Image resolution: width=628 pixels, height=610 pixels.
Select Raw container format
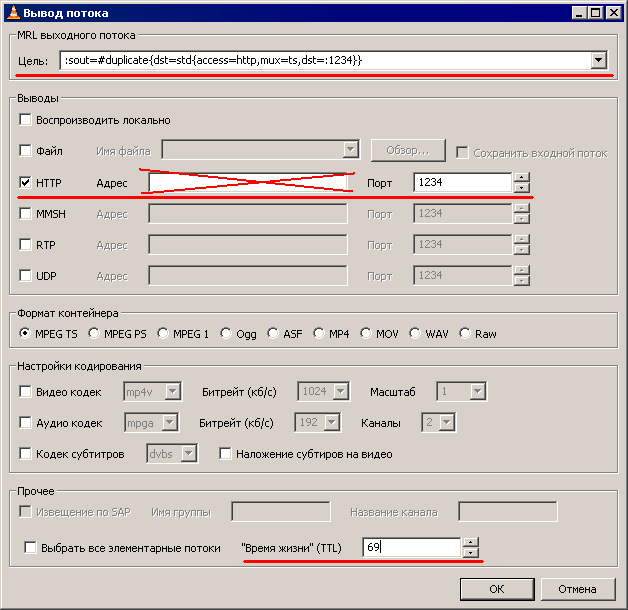coord(465,333)
